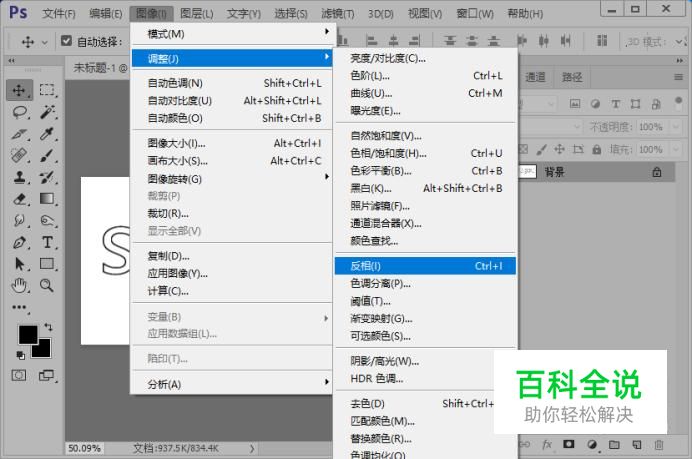692x459 pixels.
Task: Create new adjustment layer
Action: [592, 444]
